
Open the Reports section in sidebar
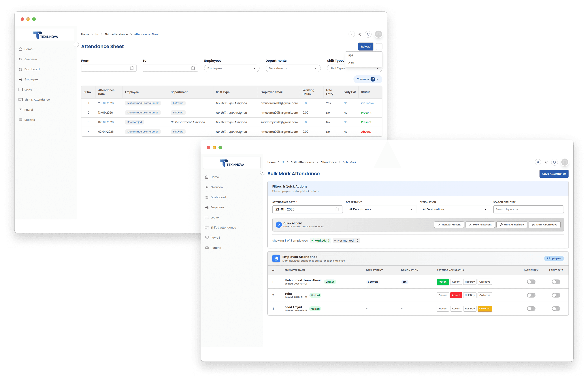pyautogui.click(x=216, y=248)
